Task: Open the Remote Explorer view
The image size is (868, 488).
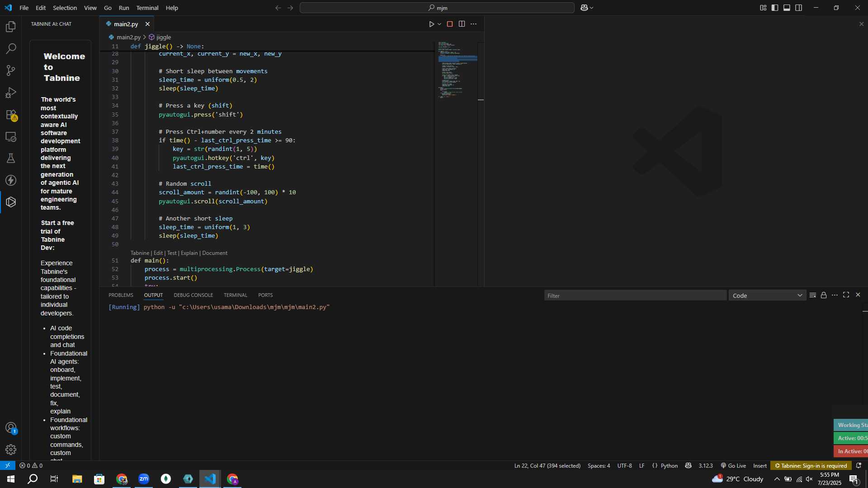Action: click(11, 136)
